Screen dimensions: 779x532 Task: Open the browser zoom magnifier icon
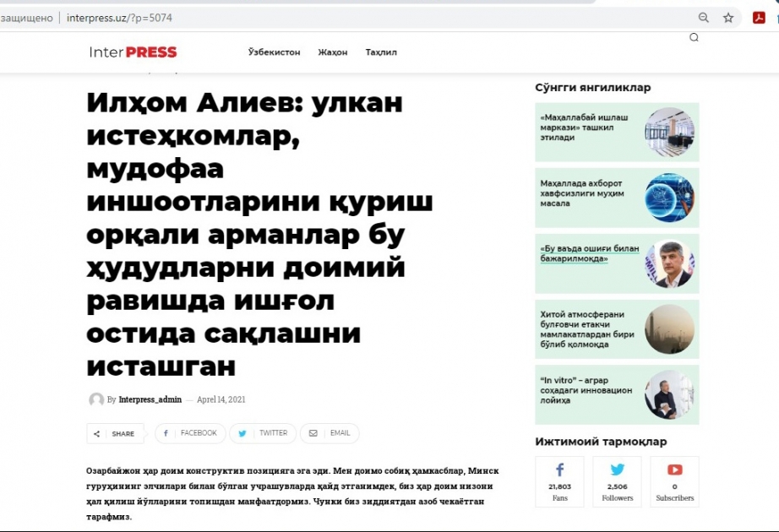pos(704,18)
